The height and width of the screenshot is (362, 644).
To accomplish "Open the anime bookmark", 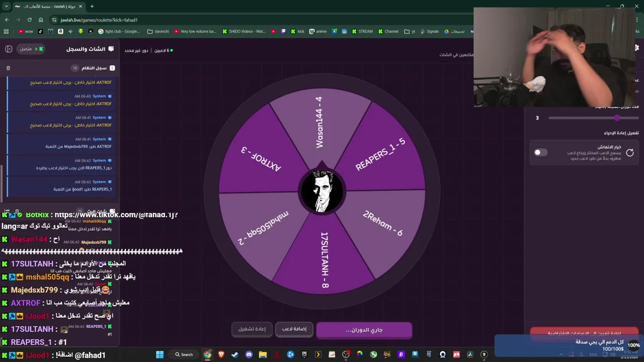I will 318,31.
